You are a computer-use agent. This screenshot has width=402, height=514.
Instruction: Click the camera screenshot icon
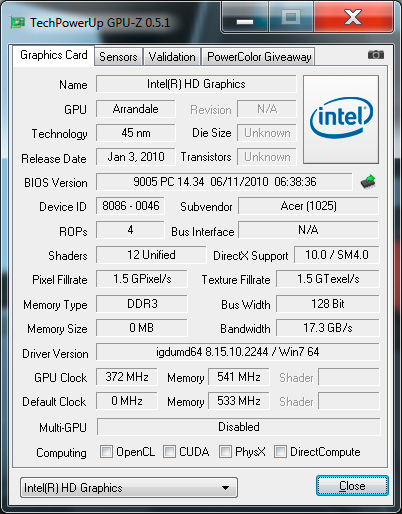pos(376,54)
